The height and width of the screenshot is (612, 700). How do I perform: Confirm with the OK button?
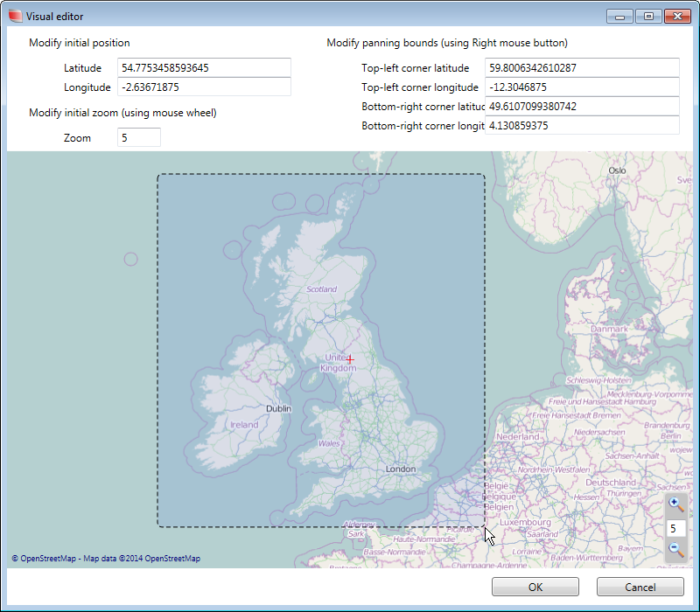pos(535,587)
